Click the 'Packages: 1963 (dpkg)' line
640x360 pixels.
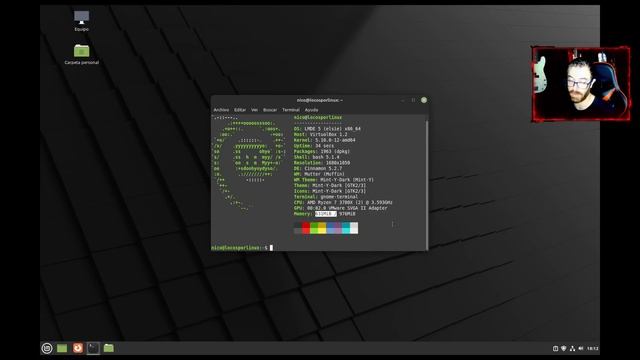(322, 151)
